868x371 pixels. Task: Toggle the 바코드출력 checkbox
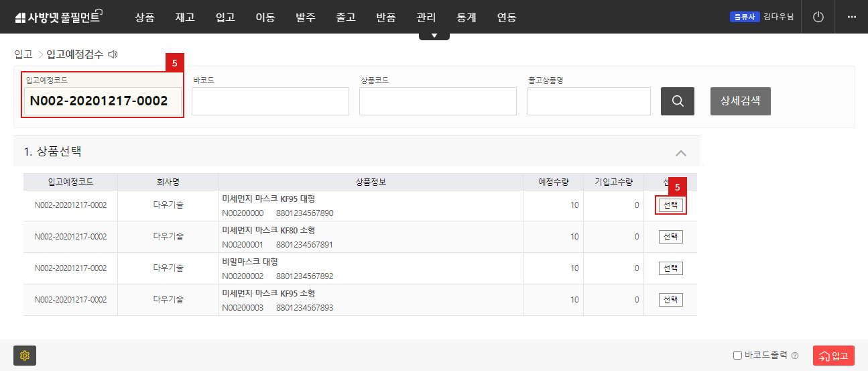pyautogui.click(x=738, y=356)
